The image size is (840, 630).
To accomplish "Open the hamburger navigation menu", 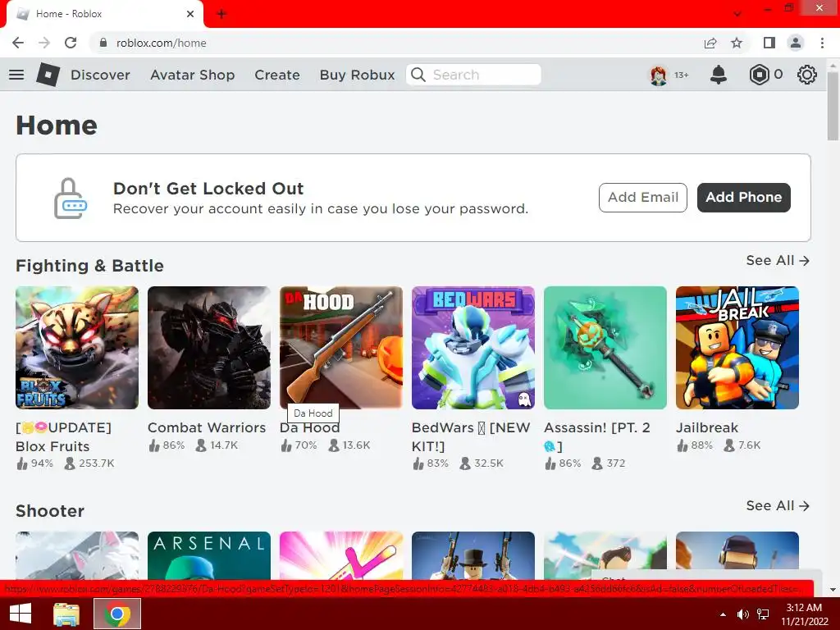I will [x=16, y=75].
